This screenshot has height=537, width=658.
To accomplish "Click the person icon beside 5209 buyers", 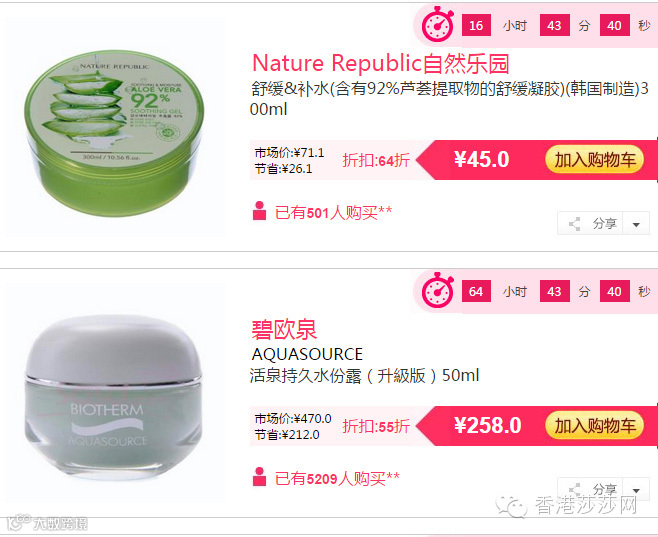I will click(259, 477).
